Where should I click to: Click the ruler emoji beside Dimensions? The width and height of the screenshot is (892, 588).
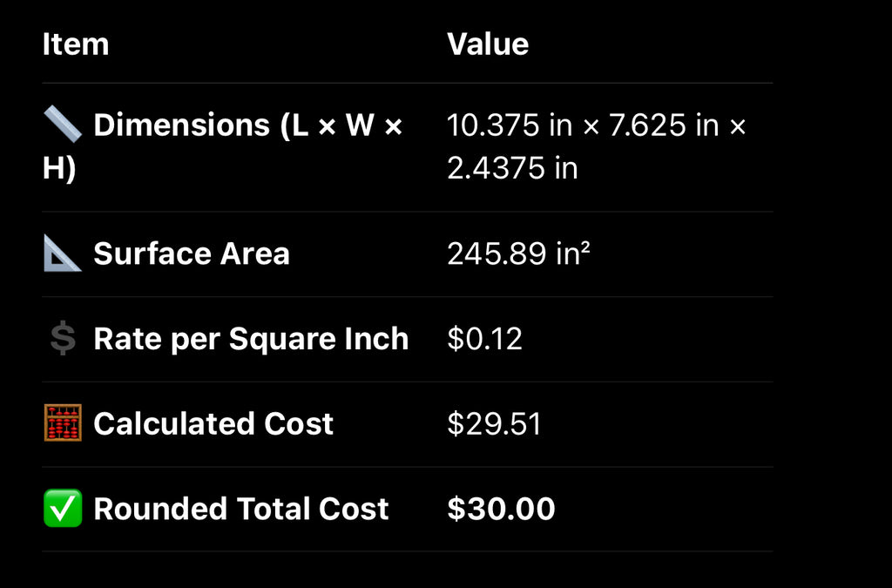[x=63, y=125]
